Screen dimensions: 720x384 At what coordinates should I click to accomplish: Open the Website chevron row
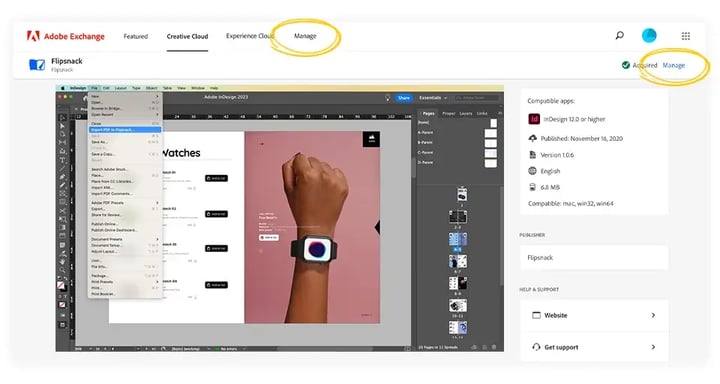click(594, 316)
